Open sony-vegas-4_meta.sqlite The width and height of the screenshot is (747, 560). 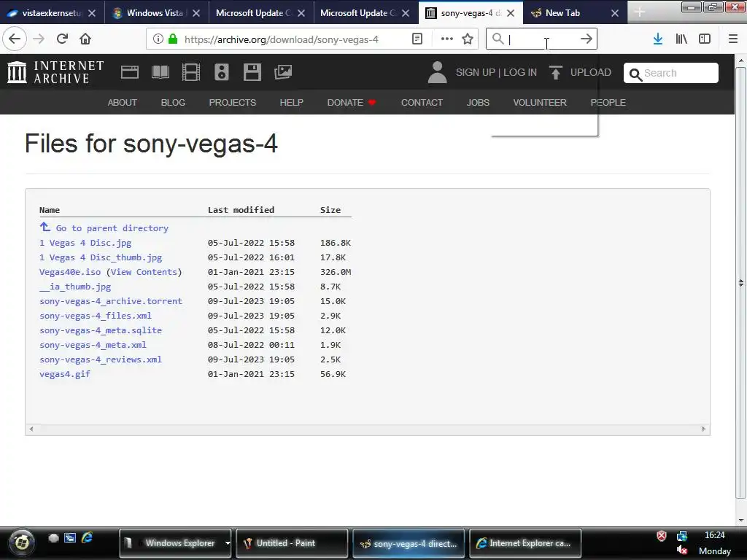(101, 330)
